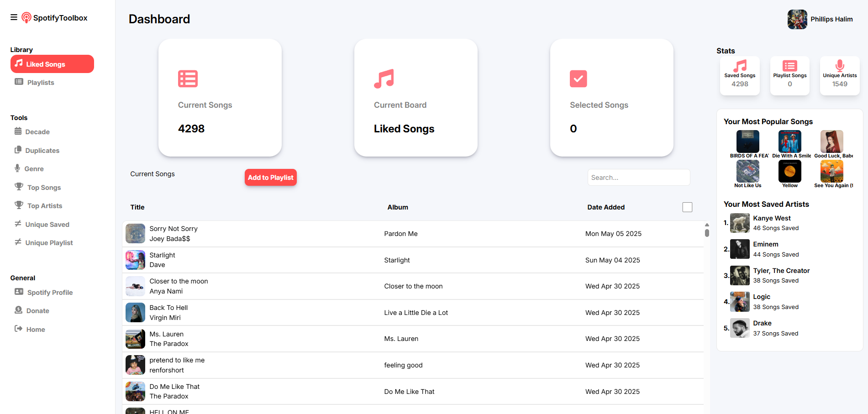This screenshot has width=868, height=414.
Task: Click the Donate sidebar icon
Action: point(19,310)
